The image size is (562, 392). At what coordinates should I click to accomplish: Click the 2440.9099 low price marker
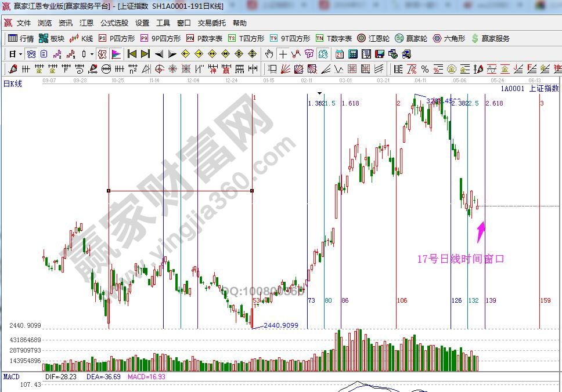click(x=281, y=325)
